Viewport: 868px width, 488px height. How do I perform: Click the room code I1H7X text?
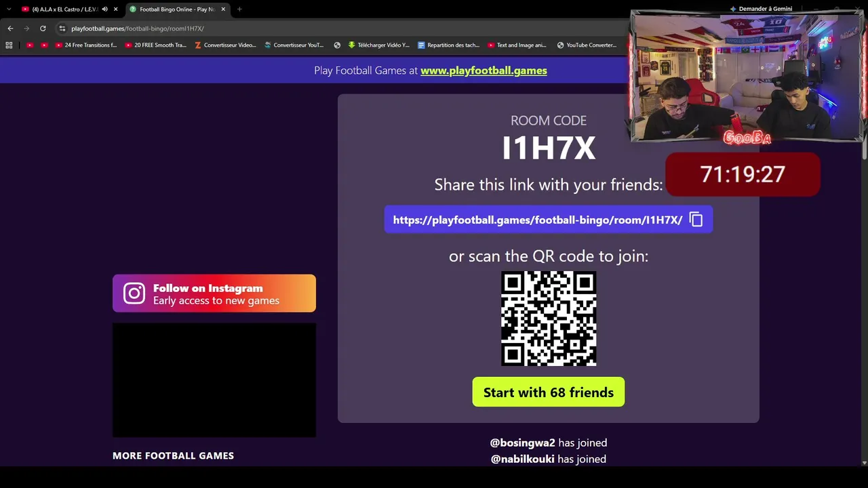pos(549,148)
